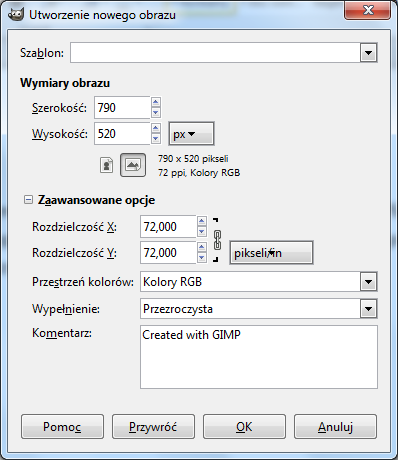Toggle the resolution chain link icon

point(217,240)
